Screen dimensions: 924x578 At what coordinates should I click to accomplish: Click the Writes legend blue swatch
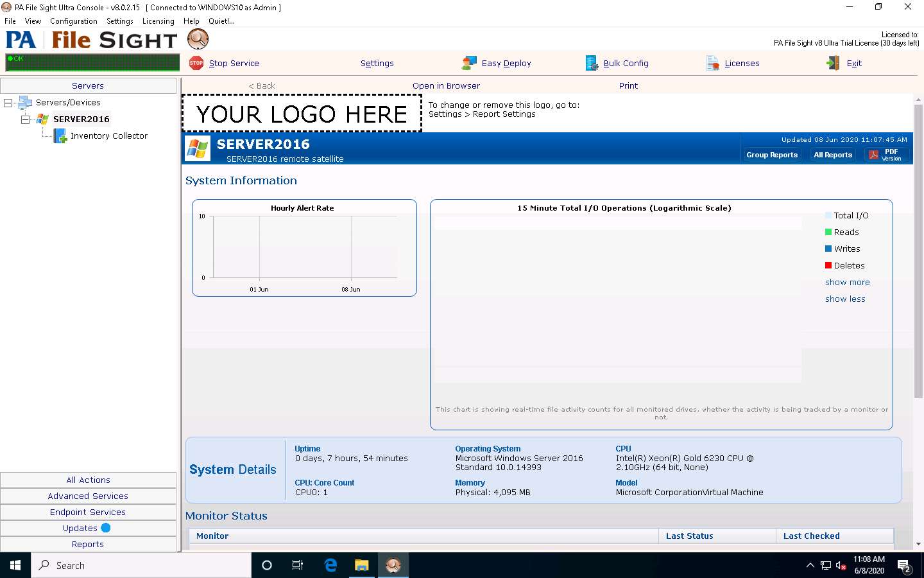coord(828,249)
